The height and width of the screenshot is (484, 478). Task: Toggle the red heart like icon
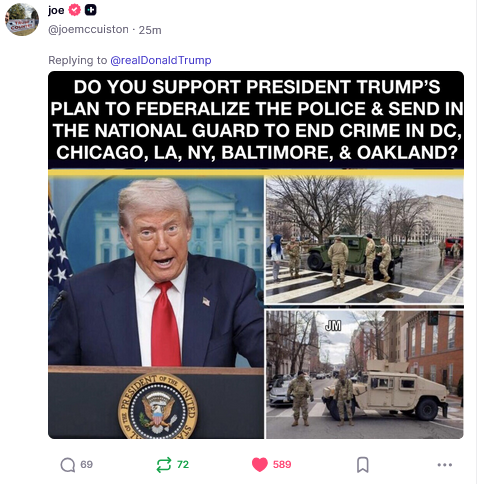260,464
